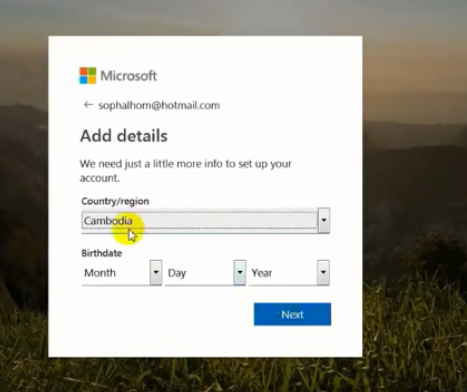Click the Next button
The image size is (467, 392).
[x=292, y=314]
